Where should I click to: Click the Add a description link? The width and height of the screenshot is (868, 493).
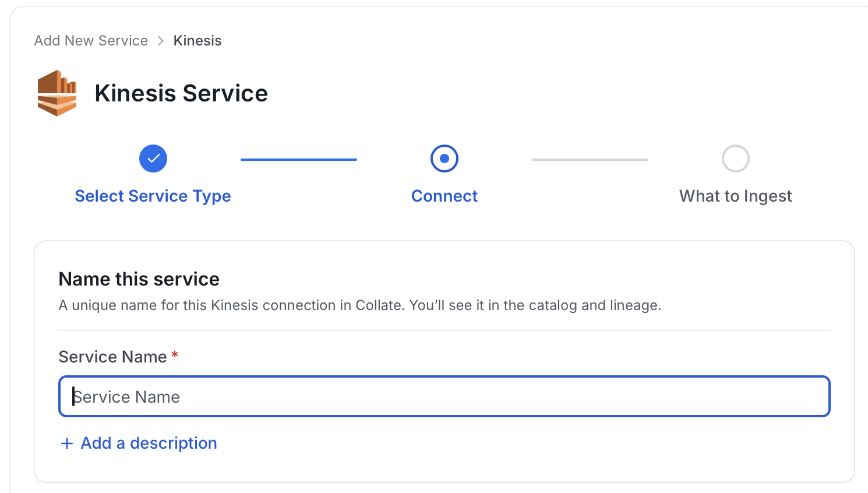pos(149,443)
